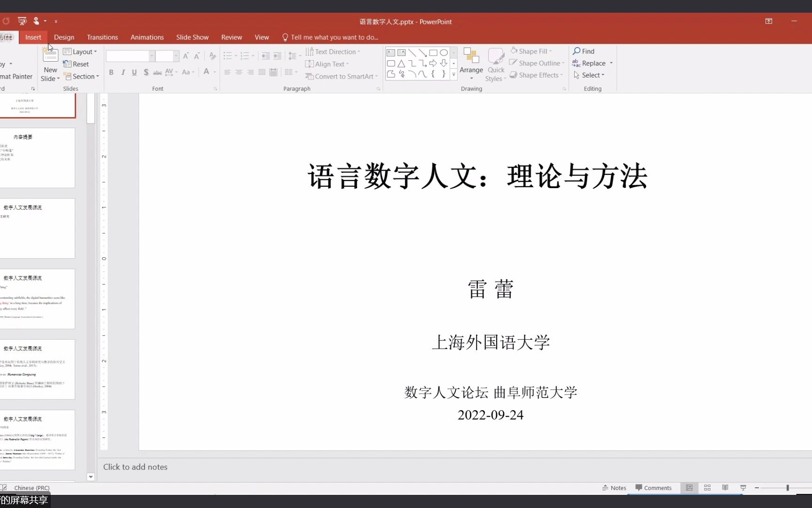Select the straight Line shape
Screen dimensions: 812x508
(412, 53)
